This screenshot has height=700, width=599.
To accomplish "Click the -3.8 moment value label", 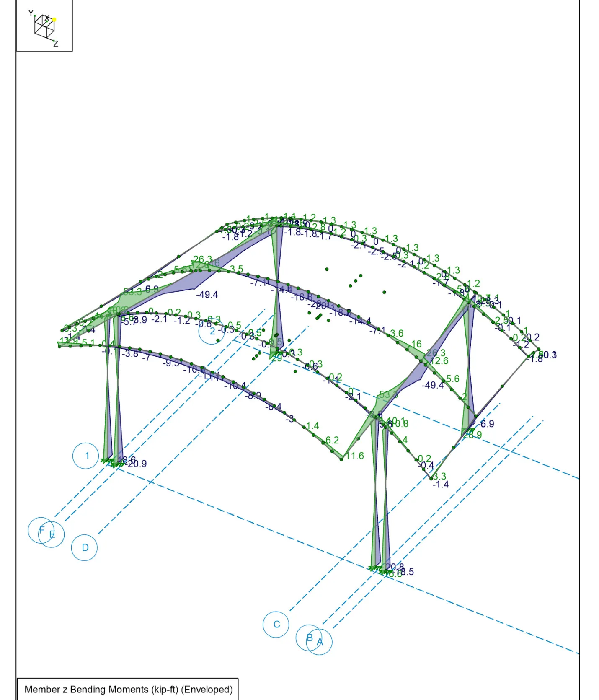I will point(130,354).
